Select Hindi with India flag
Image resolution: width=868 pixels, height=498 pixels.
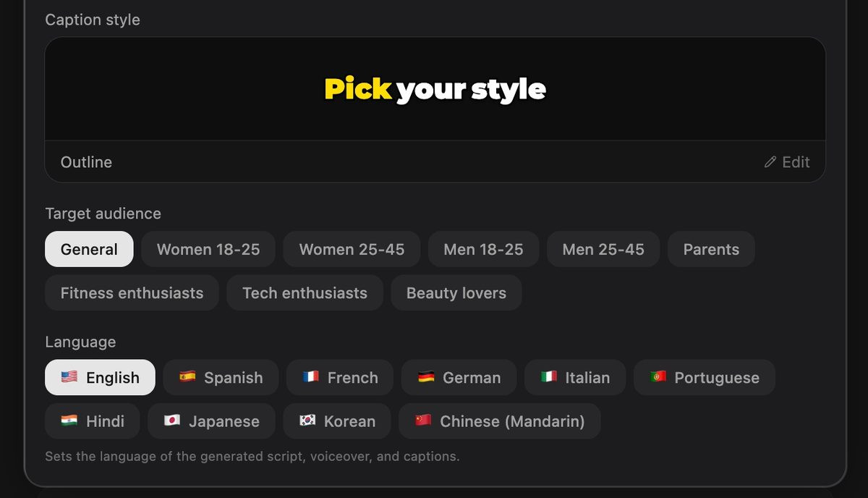pyautogui.click(x=93, y=421)
